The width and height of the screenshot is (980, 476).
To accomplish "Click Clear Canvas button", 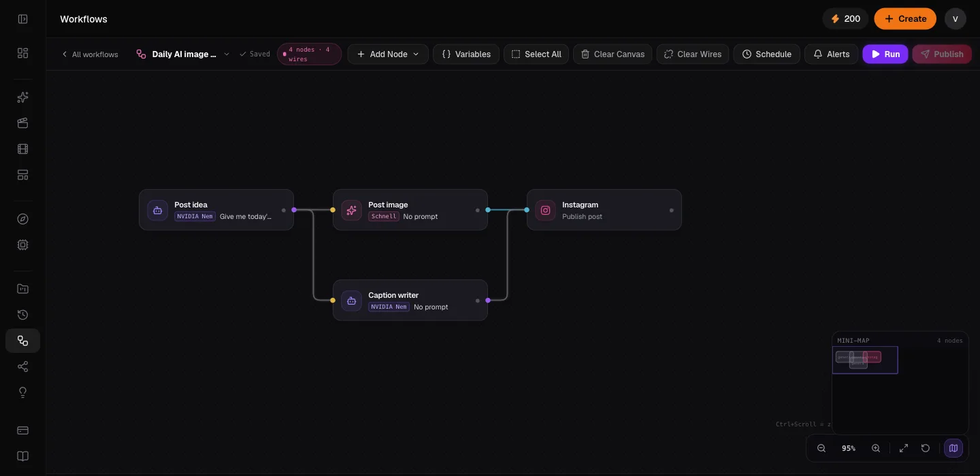I will coord(612,54).
